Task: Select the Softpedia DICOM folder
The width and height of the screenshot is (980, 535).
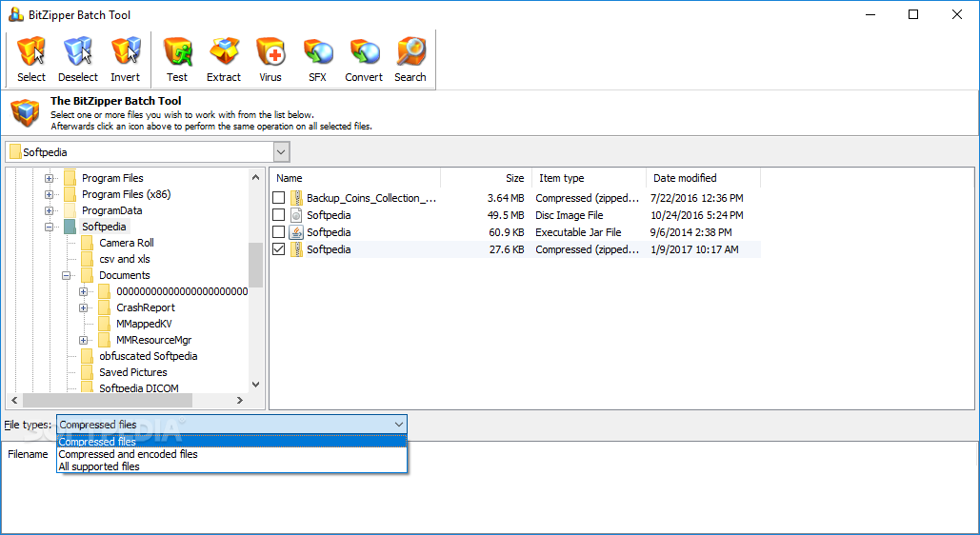Action: 139,387
